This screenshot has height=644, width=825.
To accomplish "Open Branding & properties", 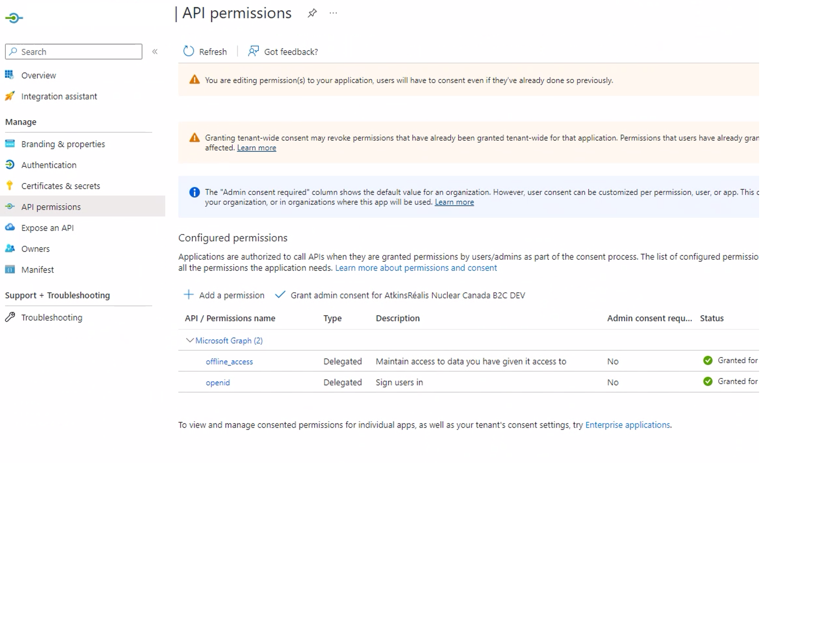I will click(x=63, y=144).
